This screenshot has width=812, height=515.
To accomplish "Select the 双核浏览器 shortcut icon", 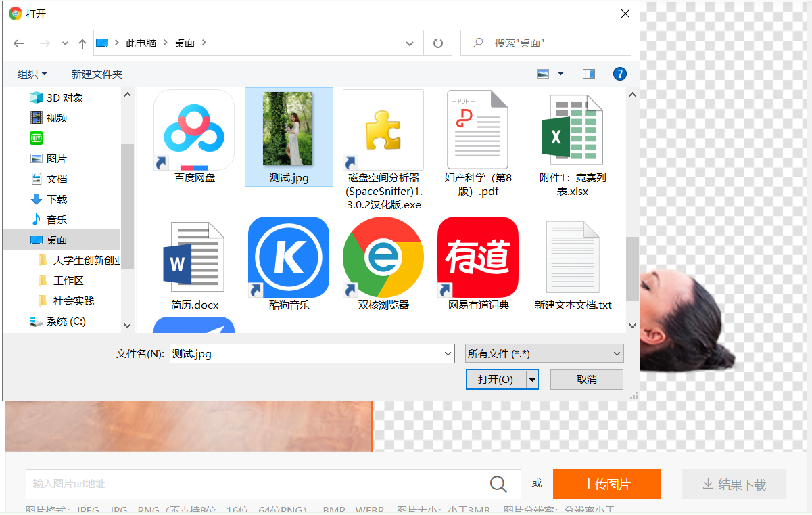I will 383,257.
